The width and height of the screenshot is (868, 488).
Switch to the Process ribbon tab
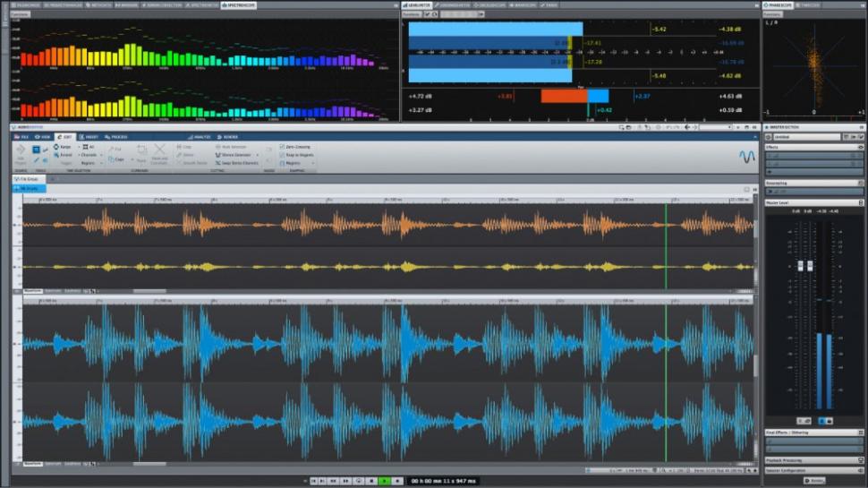pos(118,137)
